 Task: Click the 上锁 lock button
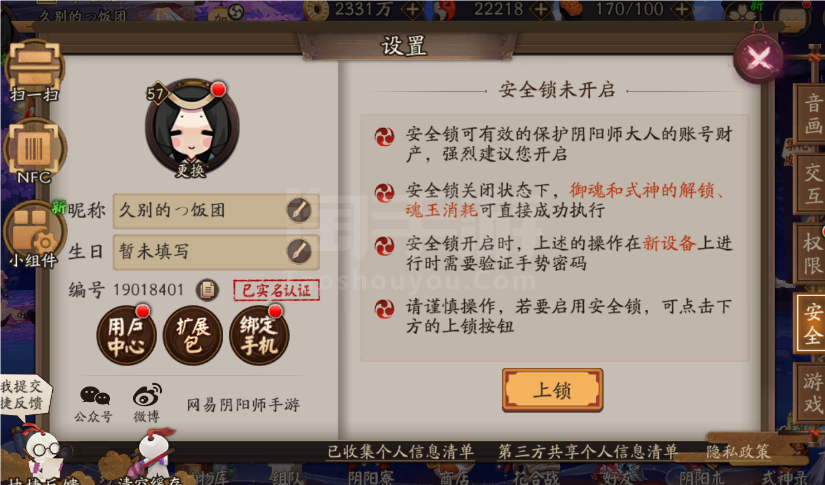coord(552,390)
